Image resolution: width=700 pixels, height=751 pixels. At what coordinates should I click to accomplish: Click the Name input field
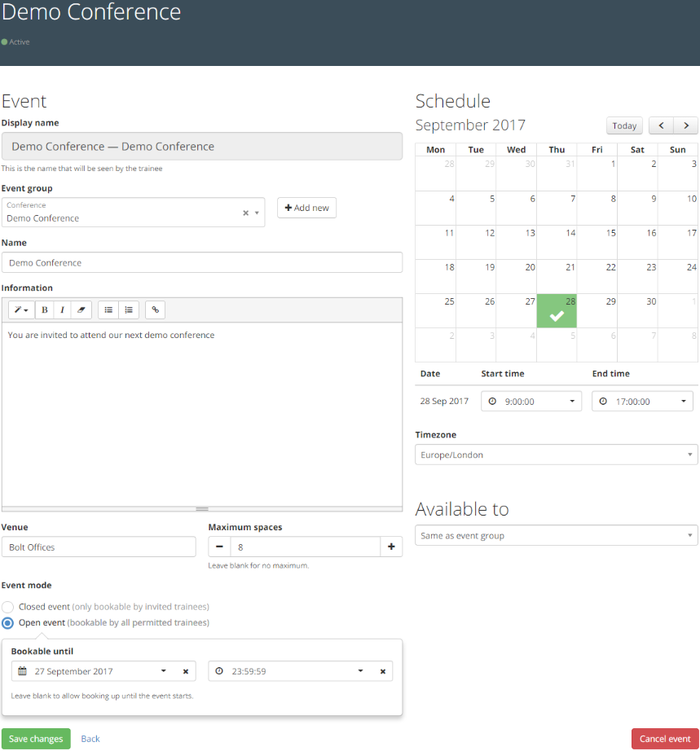(x=202, y=262)
